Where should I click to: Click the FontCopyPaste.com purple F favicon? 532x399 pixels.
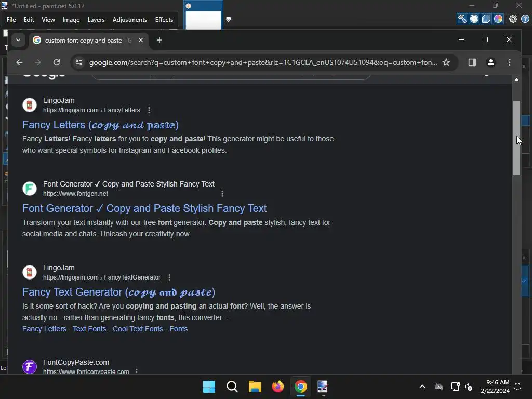click(30, 367)
